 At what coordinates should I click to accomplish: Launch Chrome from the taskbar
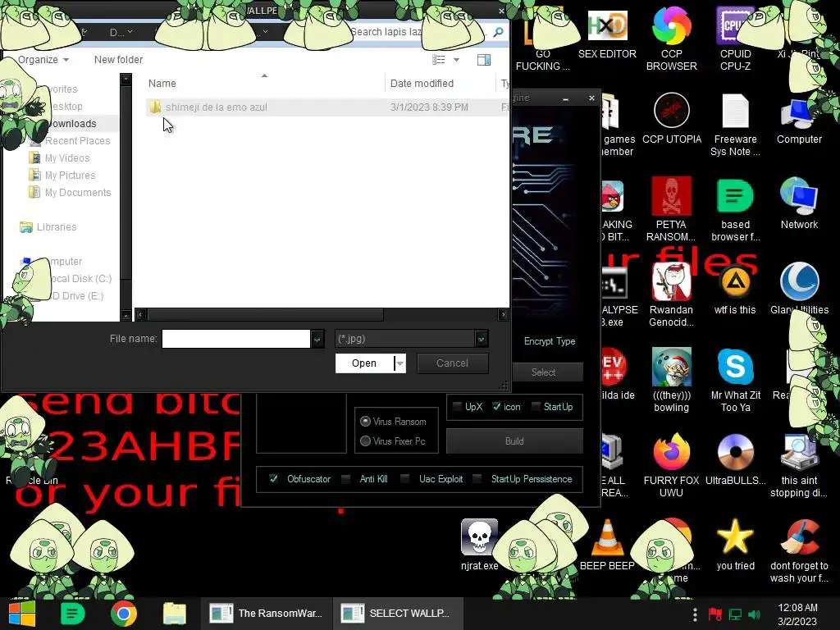pos(124,614)
